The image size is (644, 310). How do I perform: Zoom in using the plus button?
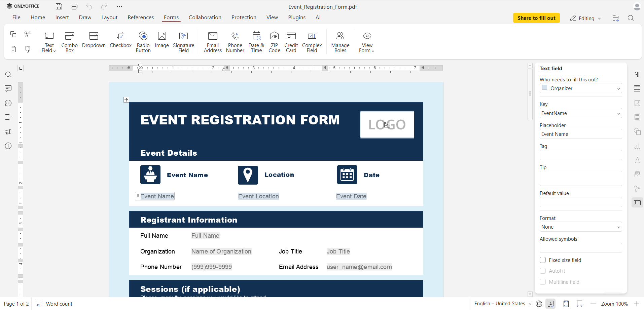point(637,304)
